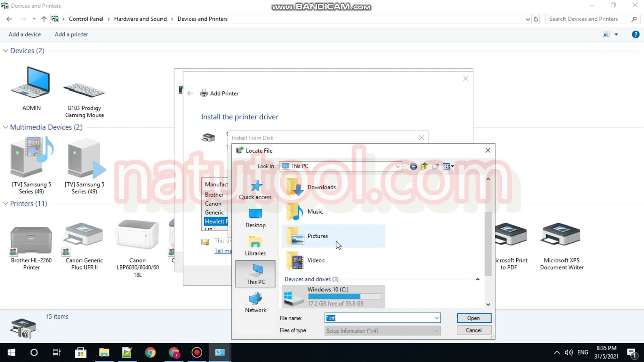Go to last folder visited in Locate File
The image size is (644, 362).
413,166
